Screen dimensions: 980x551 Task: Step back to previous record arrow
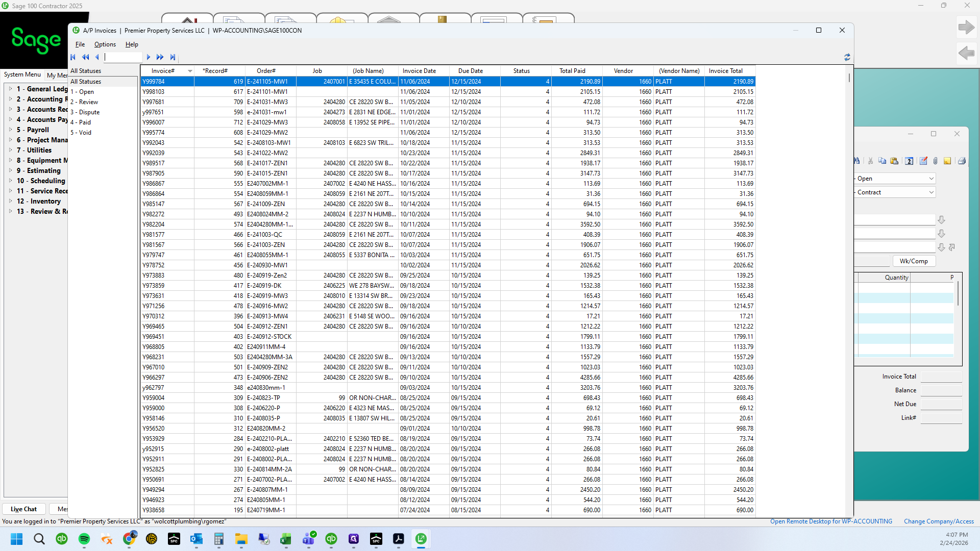click(97, 57)
